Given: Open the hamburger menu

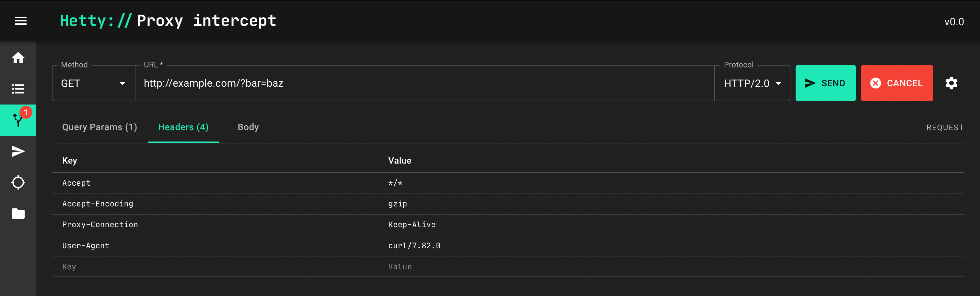Looking at the screenshot, I should pyautogui.click(x=20, y=21).
